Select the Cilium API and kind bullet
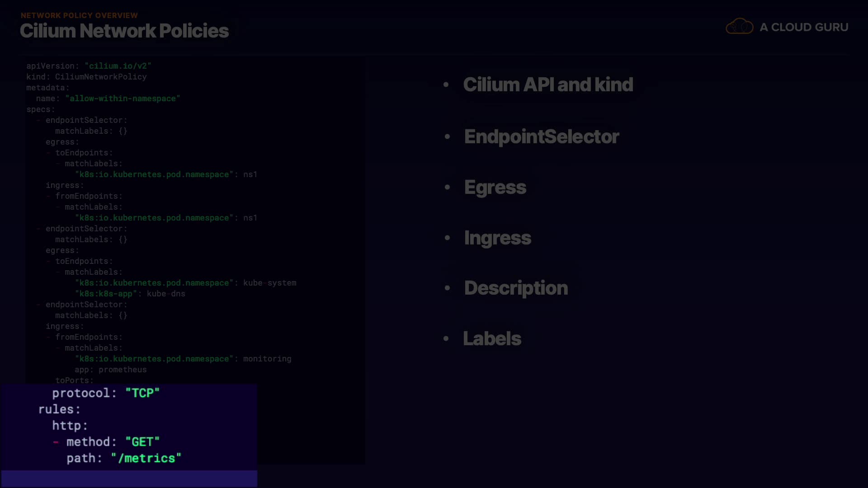 pyautogui.click(x=548, y=84)
